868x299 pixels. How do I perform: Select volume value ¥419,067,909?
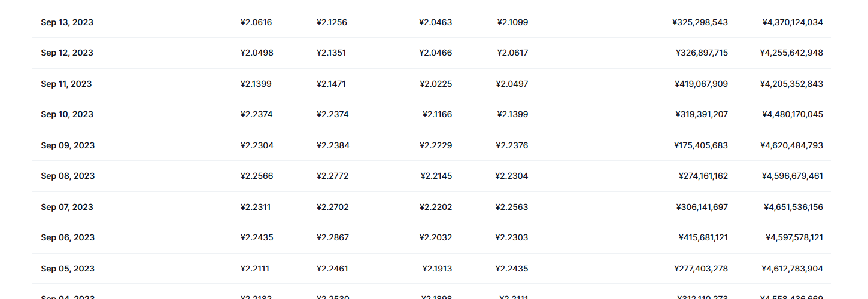point(702,84)
